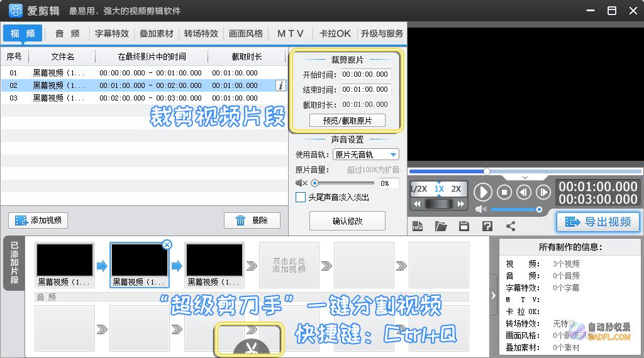644x358 pixels.
Task: Step to next frame button
Action: (x=543, y=192)
